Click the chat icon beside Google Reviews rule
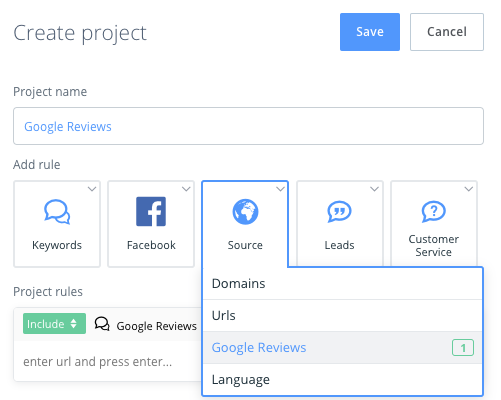Viewport: 501px width, 400px height. (102, 324)
